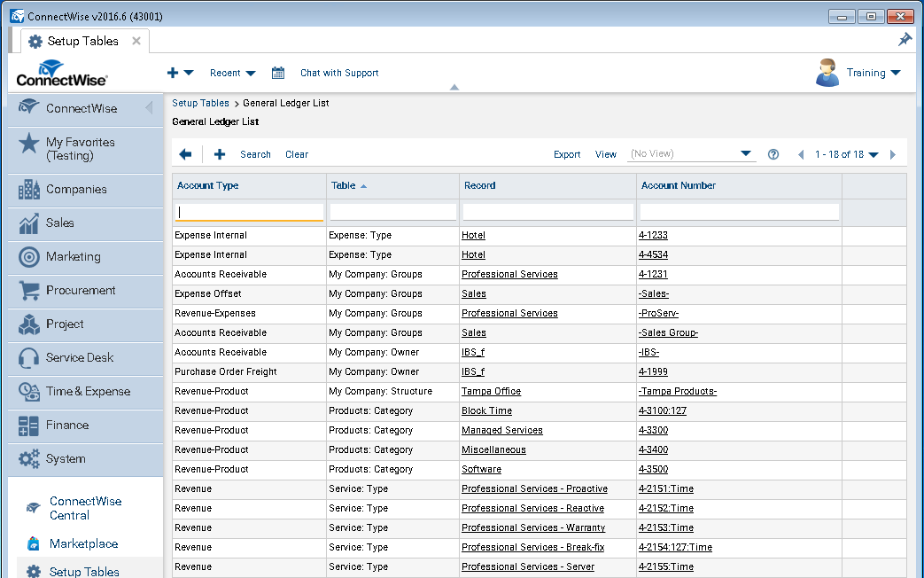This screenshot has height=578, width=924.
Task: Click the Clear button
Action: point(297,154)
